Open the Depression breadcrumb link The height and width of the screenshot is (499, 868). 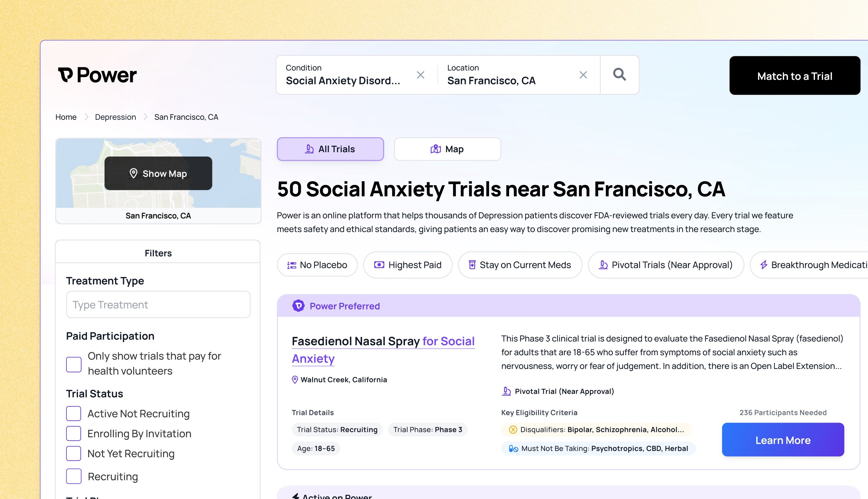115,117
